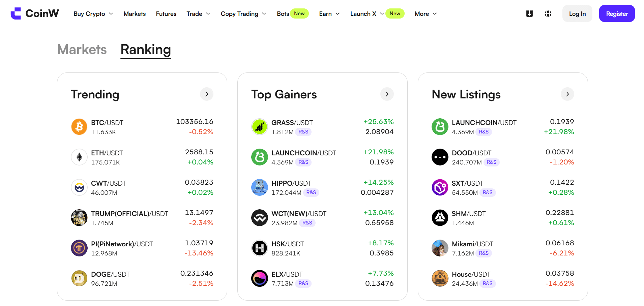Image resolution: width=644 pixels, height=306 pixels.
Task: Click the Register button
Action: coord(617,13)
